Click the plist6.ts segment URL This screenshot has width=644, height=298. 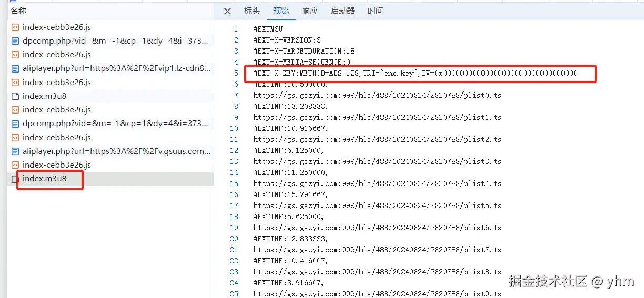(377, 228)
